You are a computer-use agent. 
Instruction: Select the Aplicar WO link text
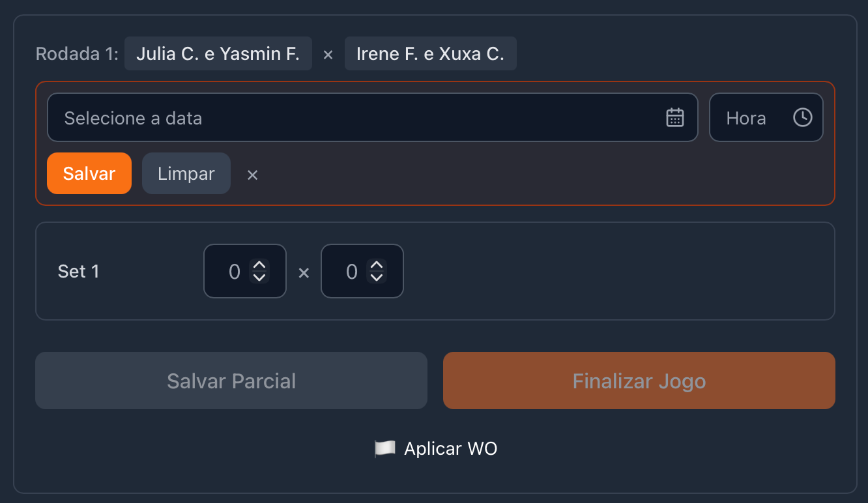450,448
